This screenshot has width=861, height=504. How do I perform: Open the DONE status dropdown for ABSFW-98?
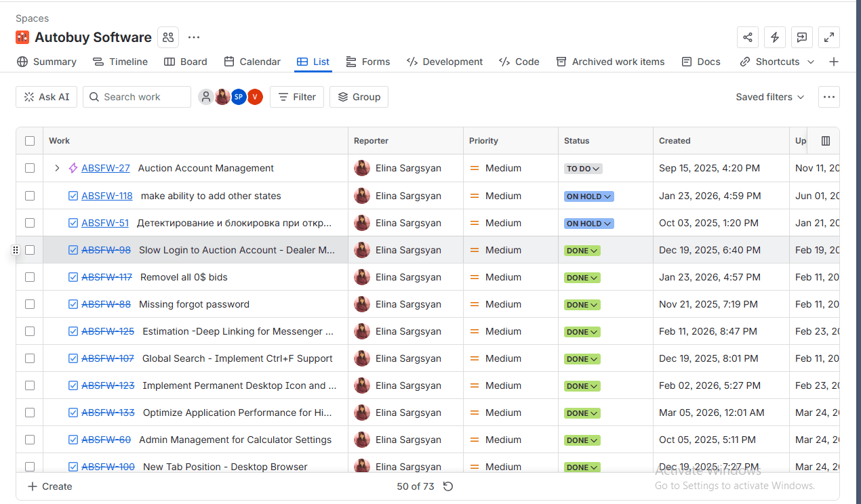tap(582, 251)
